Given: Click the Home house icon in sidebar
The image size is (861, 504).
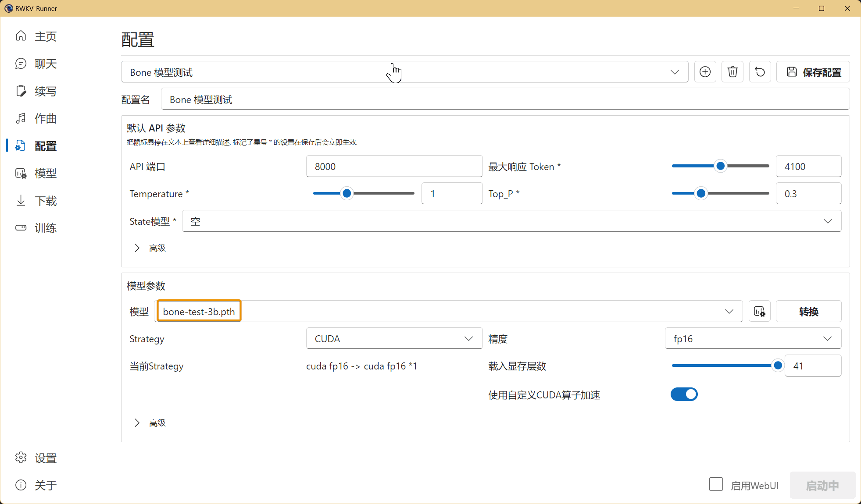Looking at the screenshot, I should tap(21, 36).
